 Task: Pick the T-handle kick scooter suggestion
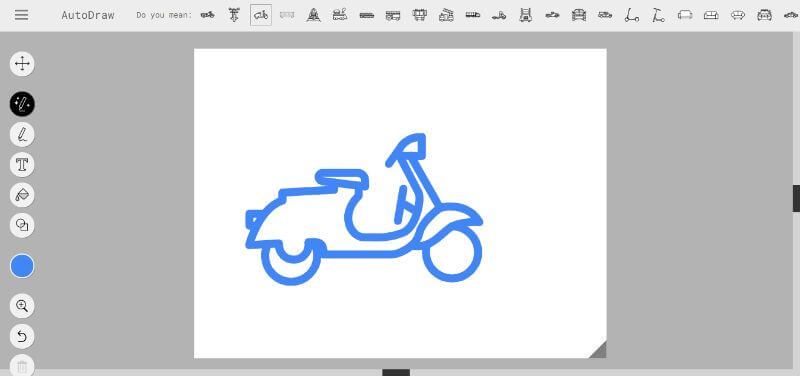pos(658,15)
